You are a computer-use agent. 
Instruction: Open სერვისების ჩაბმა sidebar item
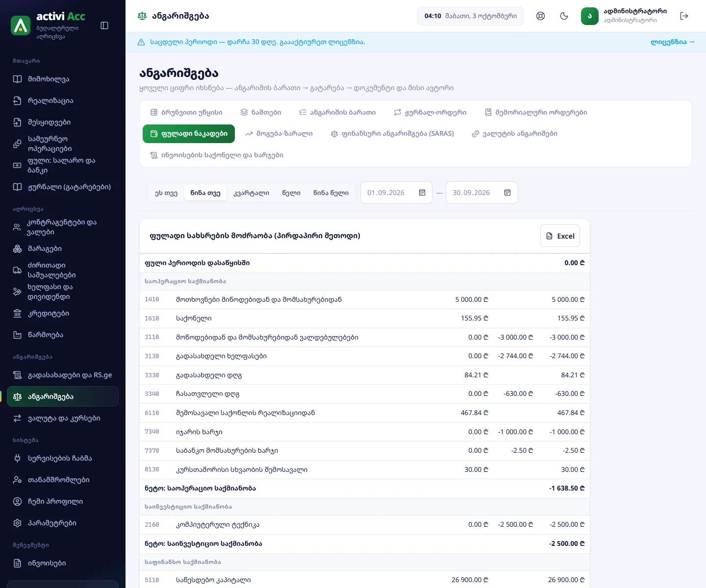click(63, 458)
